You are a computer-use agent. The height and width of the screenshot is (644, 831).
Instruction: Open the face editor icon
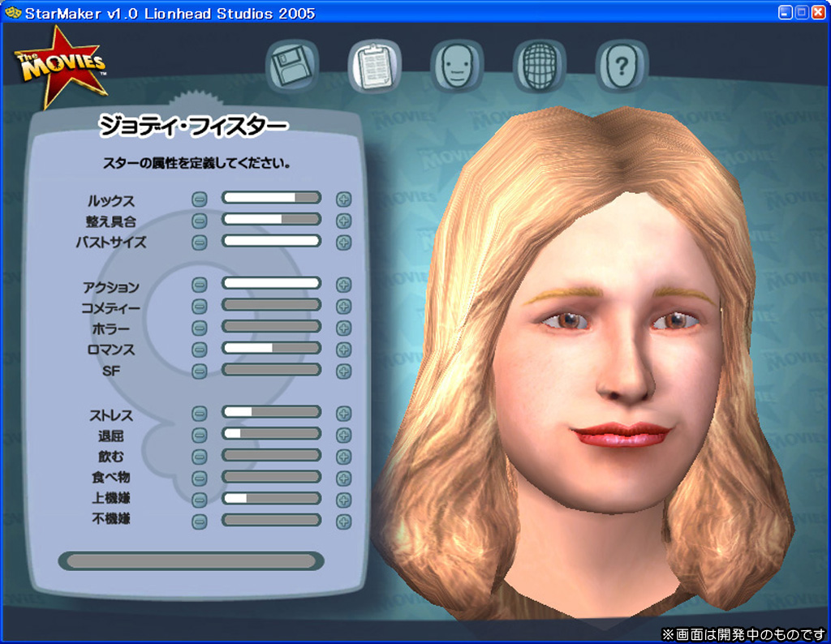point(457,67)
